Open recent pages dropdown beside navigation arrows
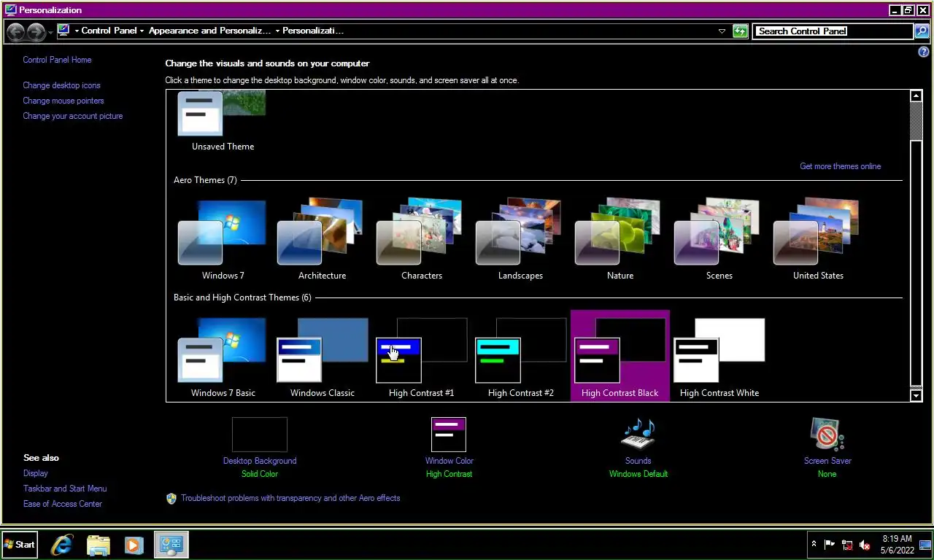This screenshot has height=560, width=934. tap(50, 32)
